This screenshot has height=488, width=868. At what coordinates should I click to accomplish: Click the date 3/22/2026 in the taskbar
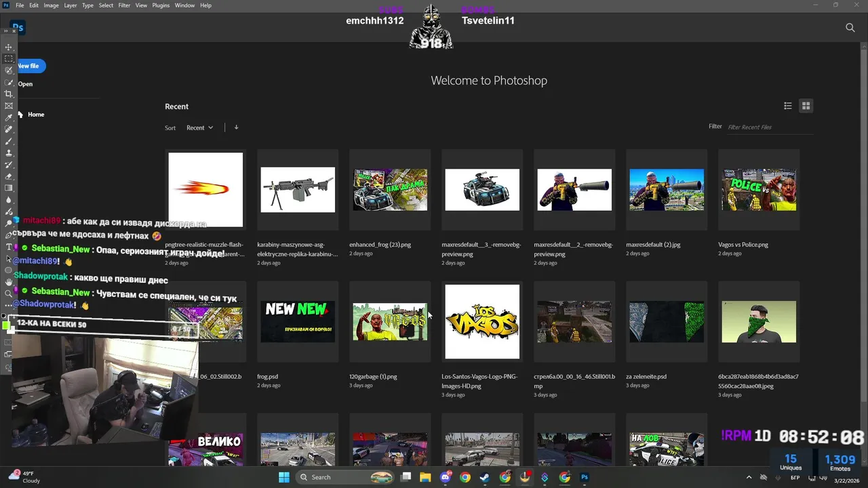[x=846, y=481]
